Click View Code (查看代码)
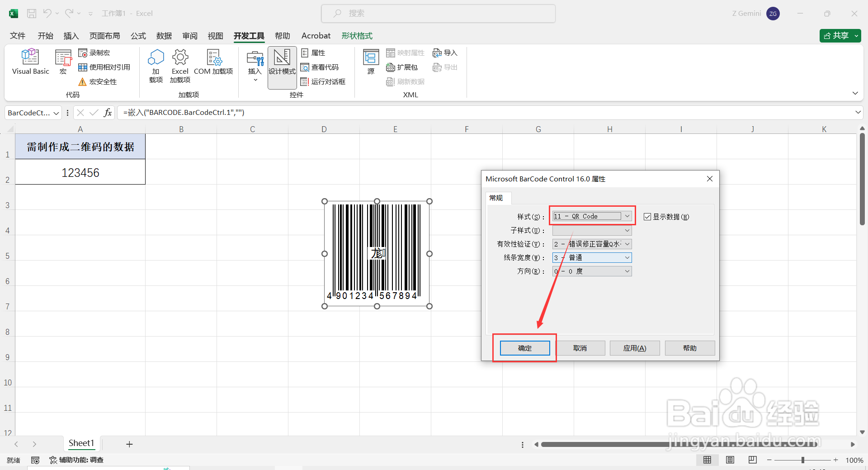The height and width of the screenshot is (470, 868). coord(320,67)
